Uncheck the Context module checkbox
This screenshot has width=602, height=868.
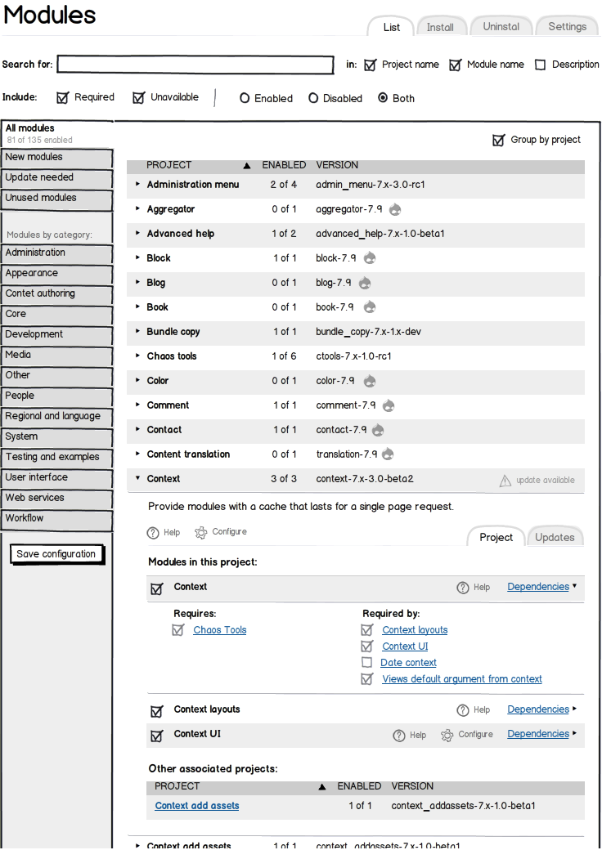click(157, 588)
